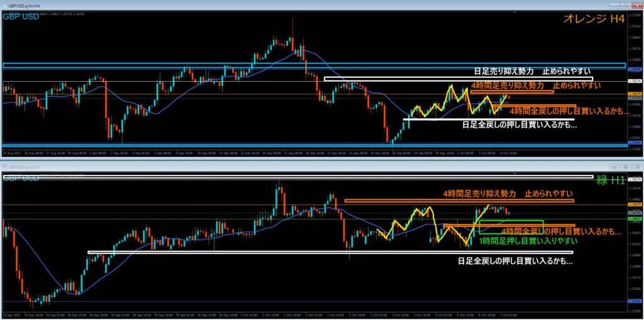Minimize the GBPUSD H1 chart window

616,167
